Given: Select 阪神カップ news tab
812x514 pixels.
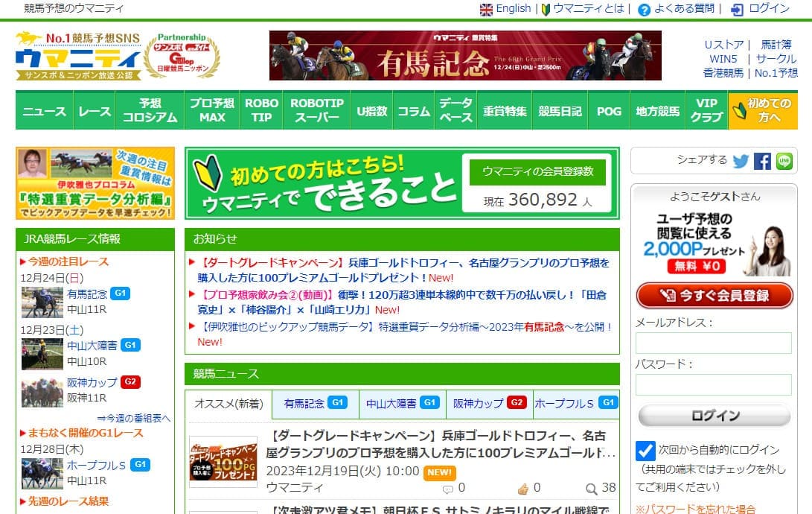Looking at the screenshot, I should [x=490, y=404].
